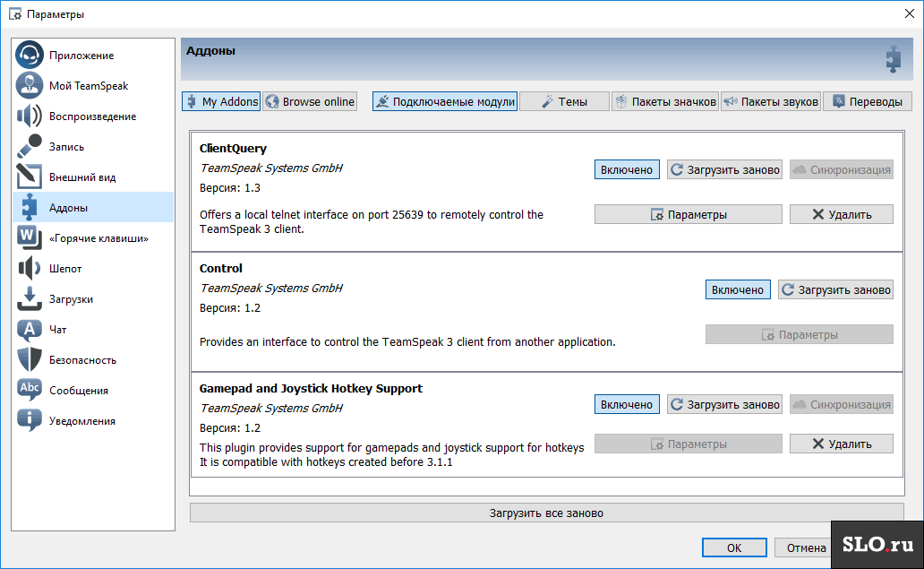The image size is (924, 569).
Task: Select Шепот label in sidebar
Action: click(x=65, y=268)
